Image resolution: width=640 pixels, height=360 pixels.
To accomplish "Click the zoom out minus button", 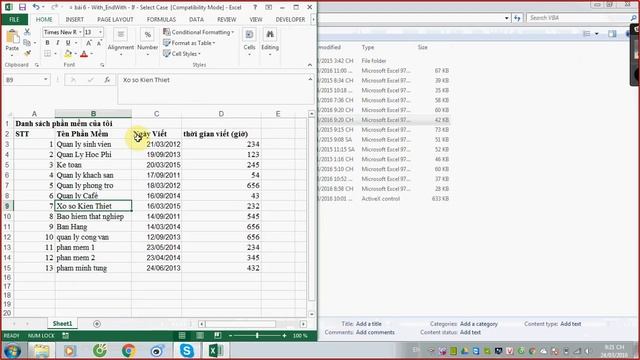I will click(x=230, y=336).
